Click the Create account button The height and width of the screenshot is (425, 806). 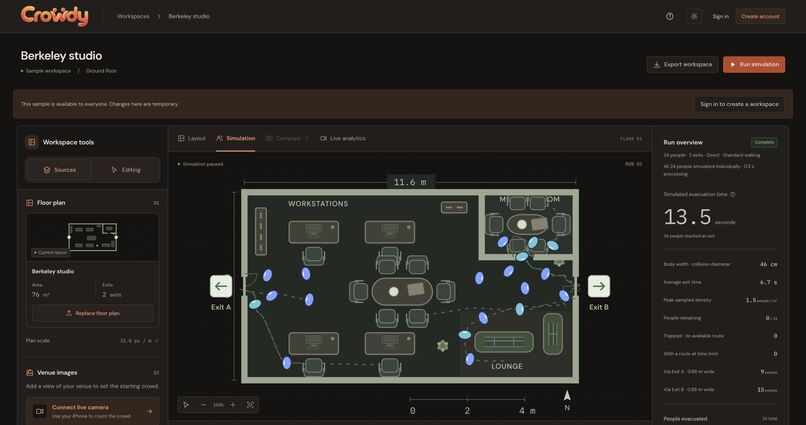(x=760, y=16)
